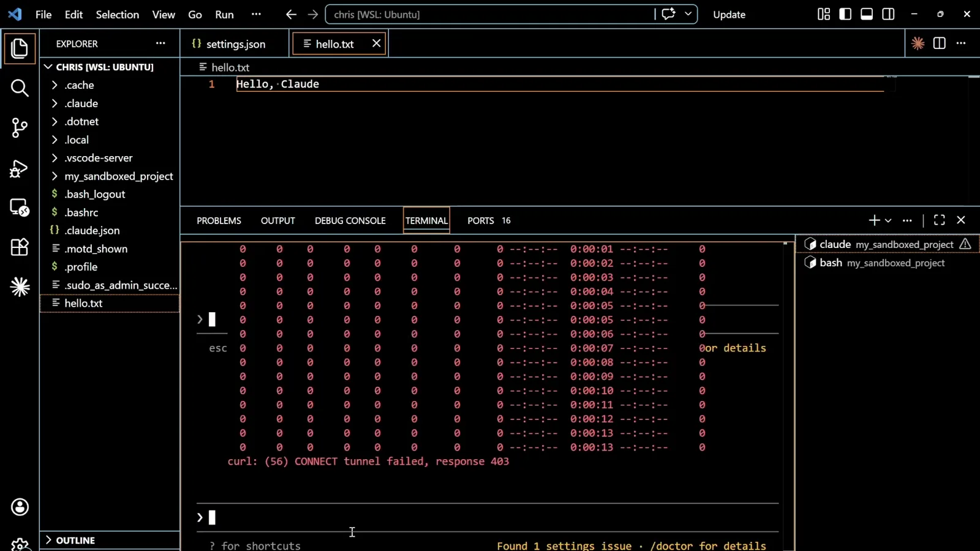Open the Explorer view in activity bar
The height and width of the screenshot is (551, 980).
point(20,48)
